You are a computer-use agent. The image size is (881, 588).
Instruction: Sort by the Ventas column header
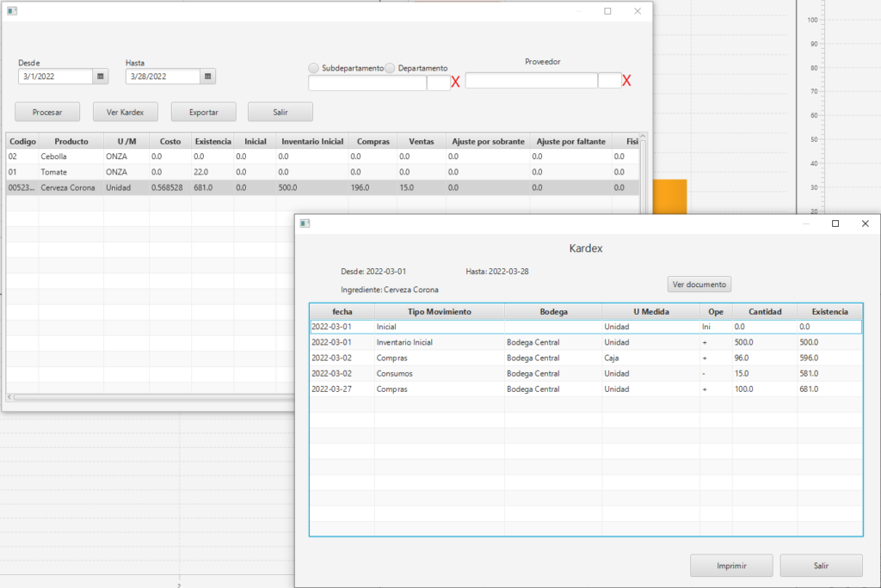422,142
